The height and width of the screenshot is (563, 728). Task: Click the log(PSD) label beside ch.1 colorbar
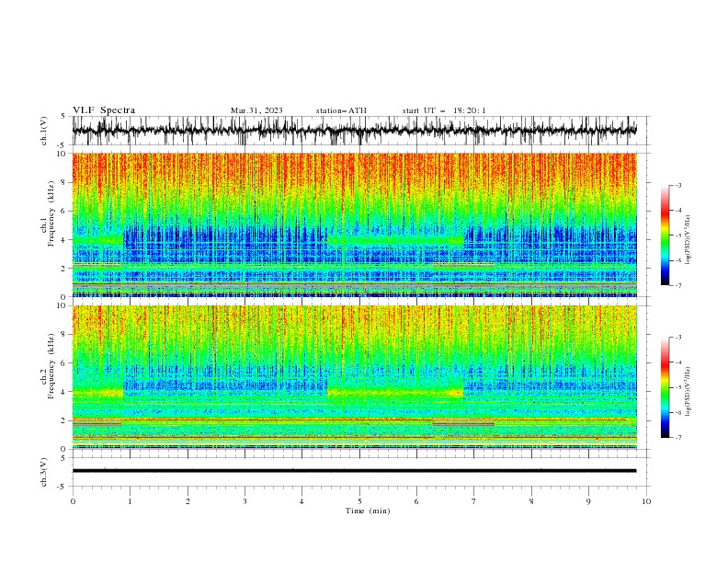688,240
